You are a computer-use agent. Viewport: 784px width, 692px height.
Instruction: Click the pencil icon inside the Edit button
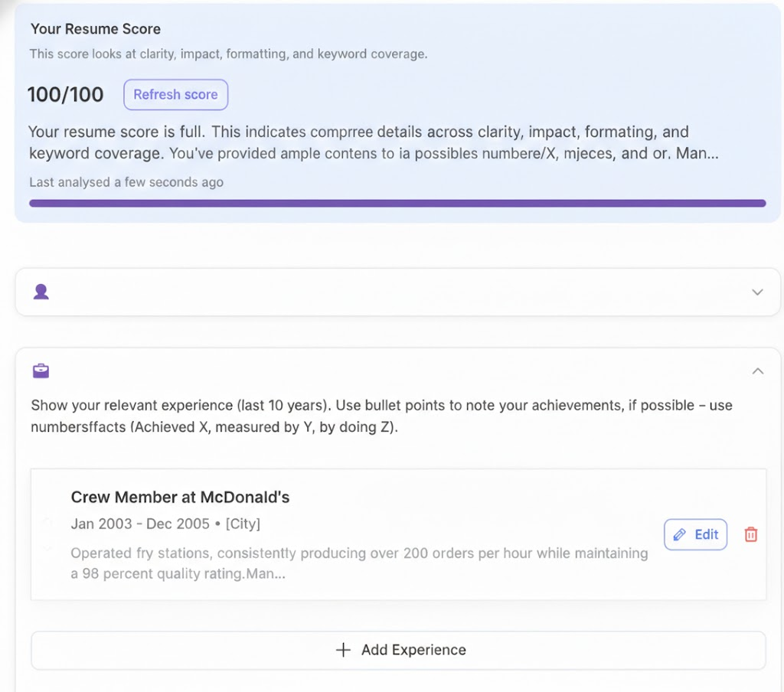(681, 534)
